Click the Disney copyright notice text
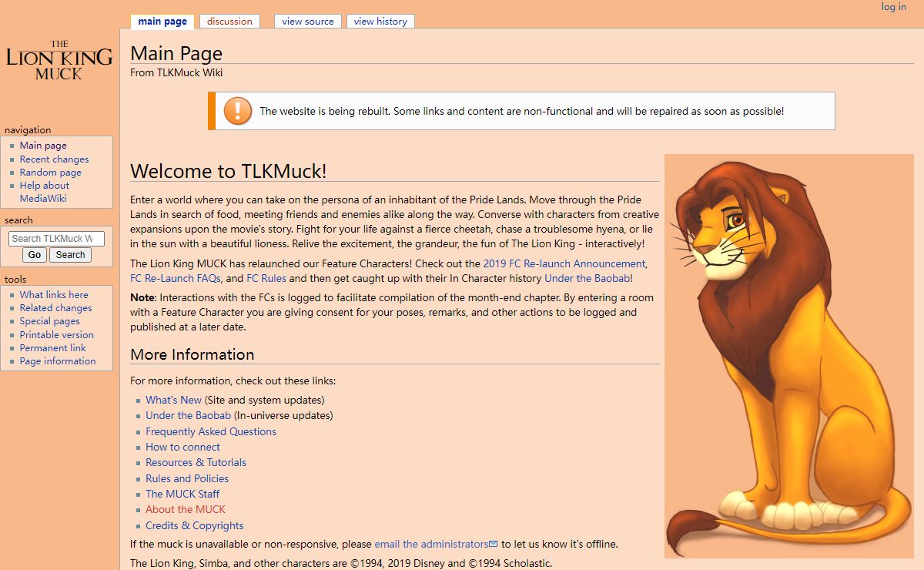The height and width of the screenshot is (570, 924). [x=341, y=563]
